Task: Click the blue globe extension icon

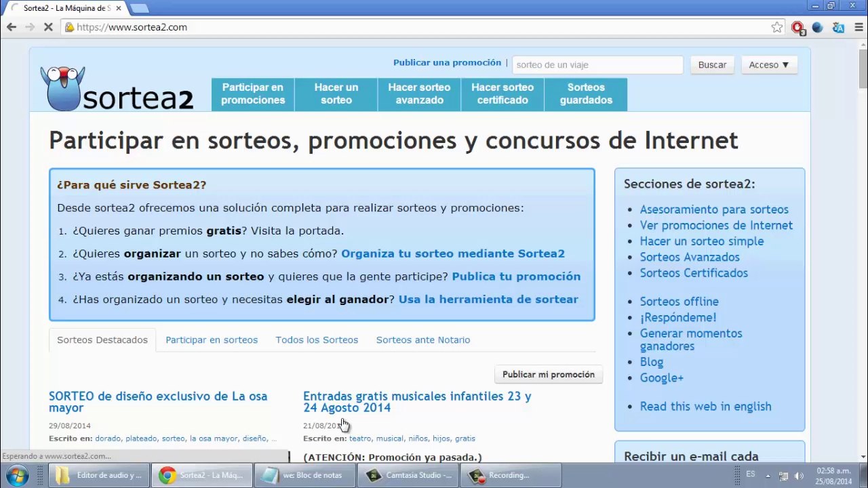Action: coord(817,28)
